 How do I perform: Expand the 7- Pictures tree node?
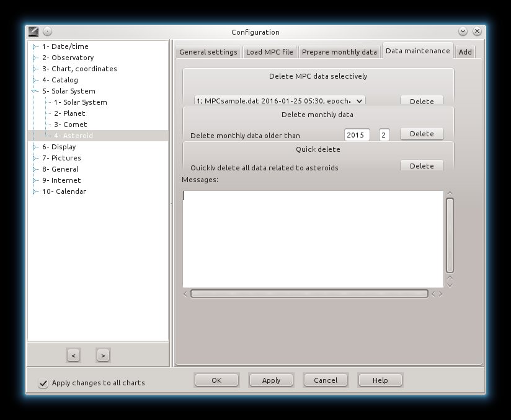click(35, 158)
